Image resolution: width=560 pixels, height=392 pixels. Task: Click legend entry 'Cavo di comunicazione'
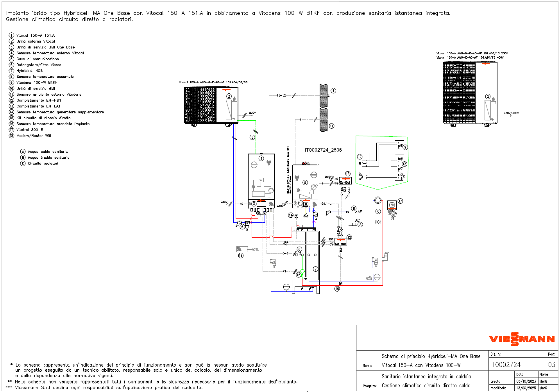38,59
